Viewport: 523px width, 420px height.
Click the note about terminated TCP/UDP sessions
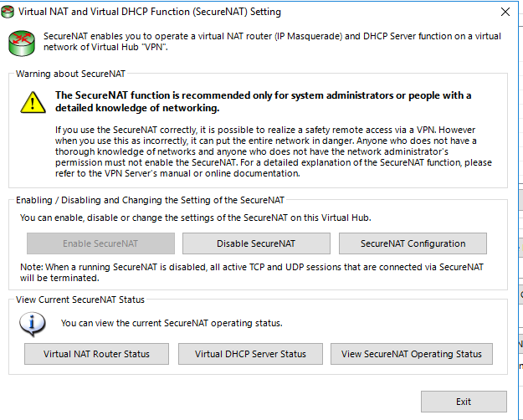(251, 272)
